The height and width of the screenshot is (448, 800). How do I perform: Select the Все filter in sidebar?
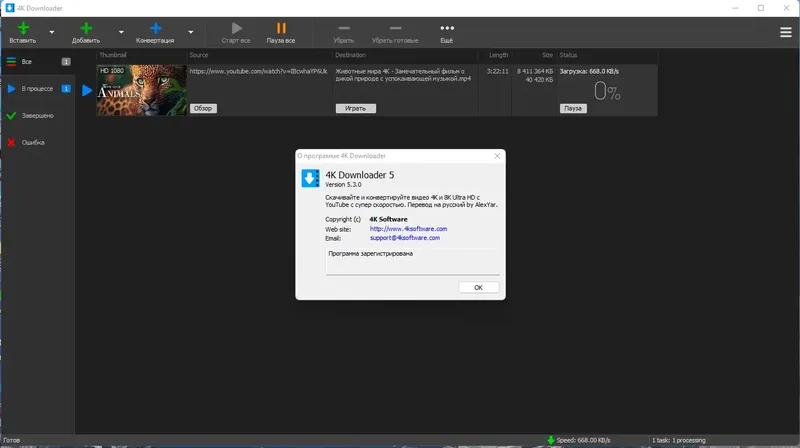tap(37, 62)
